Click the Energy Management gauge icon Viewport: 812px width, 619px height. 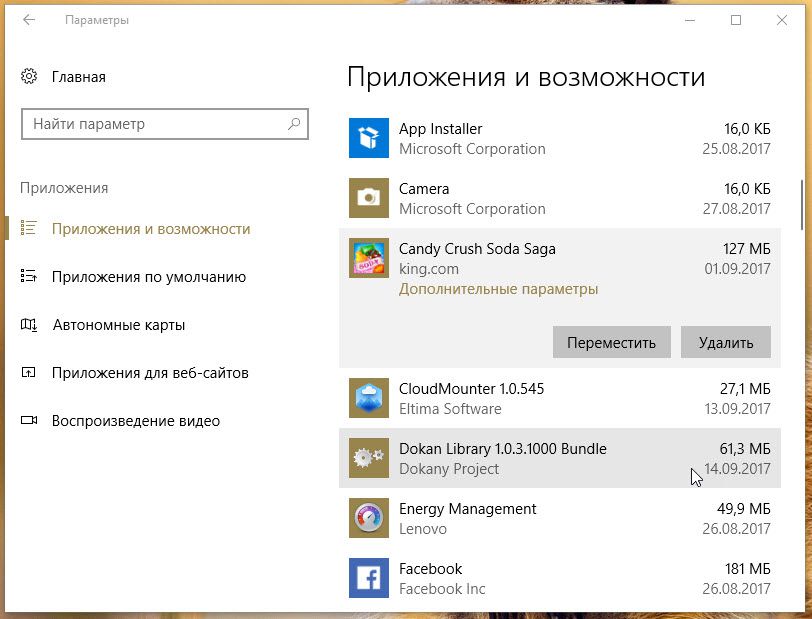368,518
